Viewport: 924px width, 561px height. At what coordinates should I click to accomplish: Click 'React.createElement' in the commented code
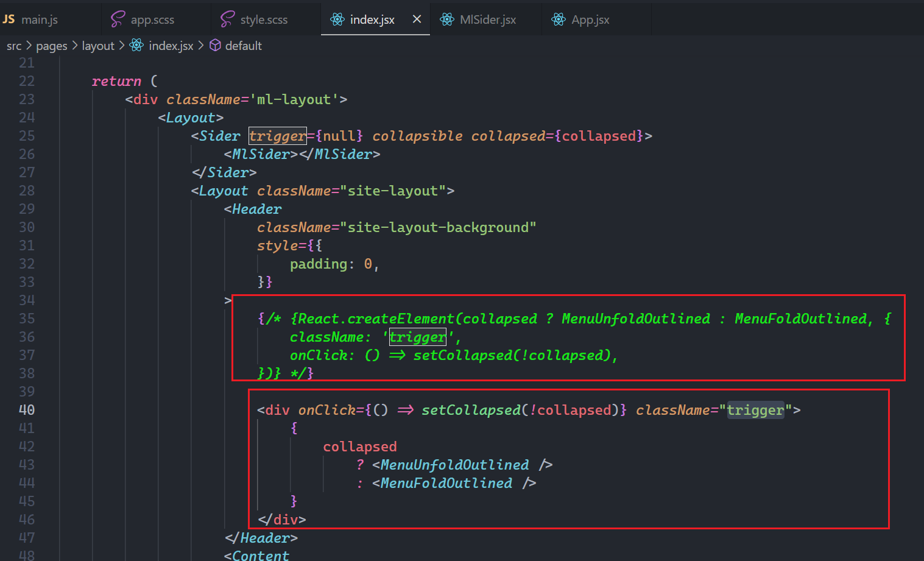coord(376,319)
